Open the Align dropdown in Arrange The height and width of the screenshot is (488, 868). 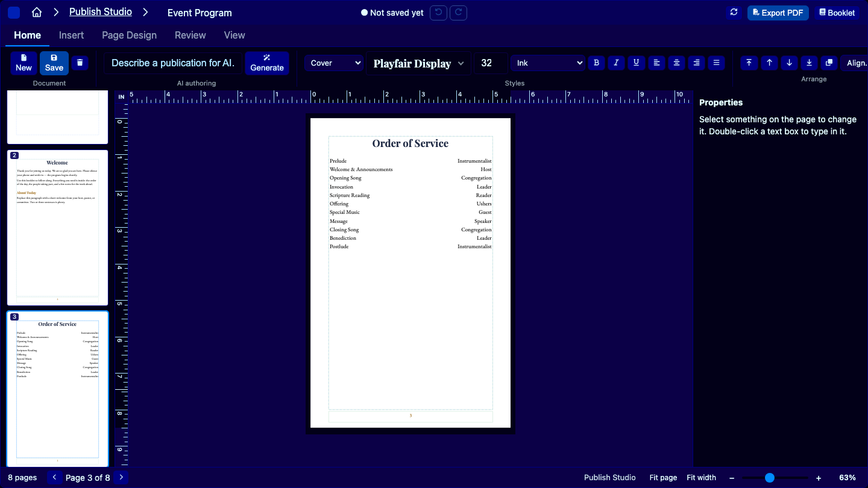[855, 63]
